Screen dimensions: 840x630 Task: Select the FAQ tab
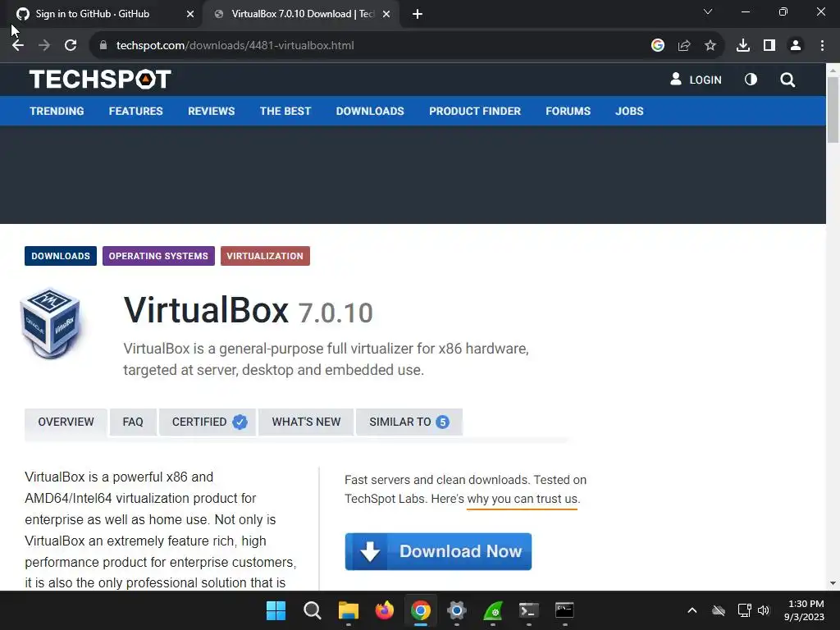pos(133,422)
